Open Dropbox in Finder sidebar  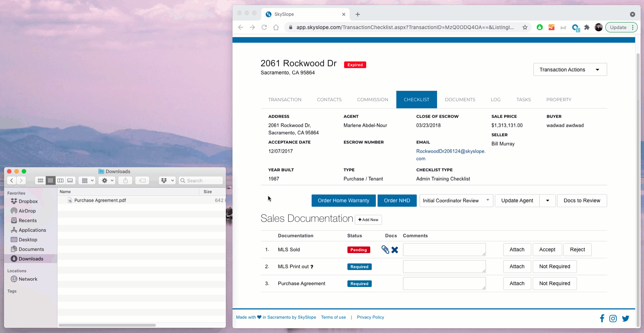[x=28, y=201]
